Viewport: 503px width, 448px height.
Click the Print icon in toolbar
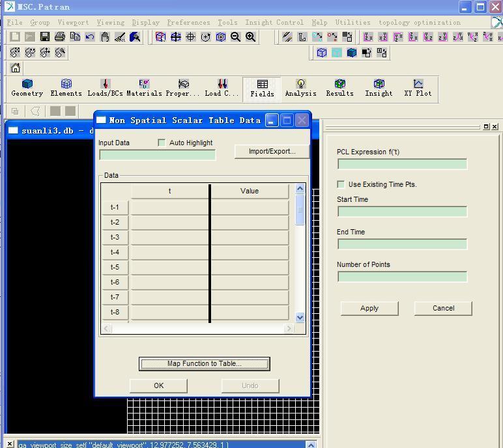60,37
